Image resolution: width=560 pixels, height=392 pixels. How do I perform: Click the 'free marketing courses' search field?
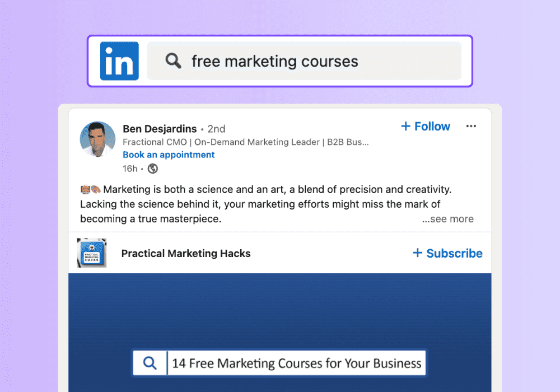(304, 61)
